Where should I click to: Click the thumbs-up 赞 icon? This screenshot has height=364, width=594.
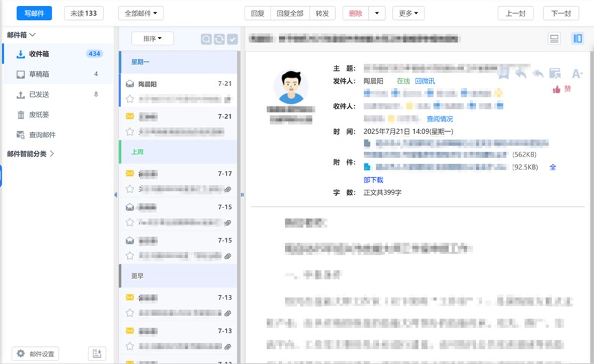pyautogui.click(x=557, y=89)
